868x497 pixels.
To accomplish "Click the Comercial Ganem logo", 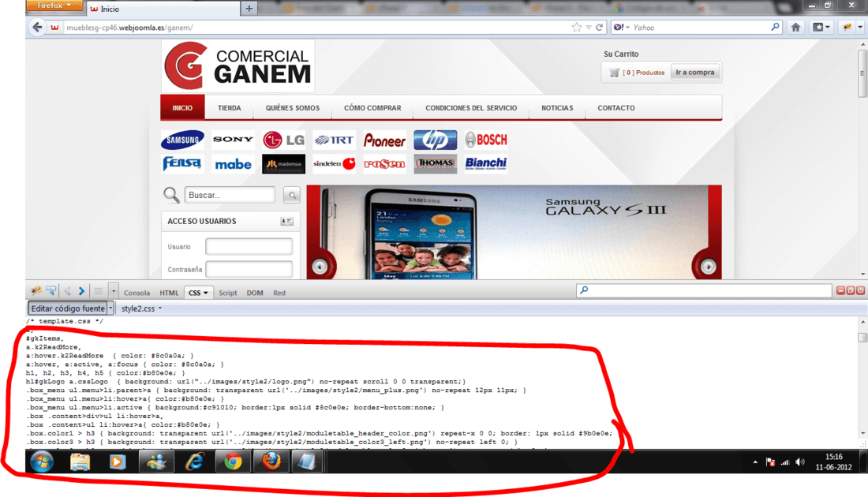I will pyautogui.click(x=238, y=65).
